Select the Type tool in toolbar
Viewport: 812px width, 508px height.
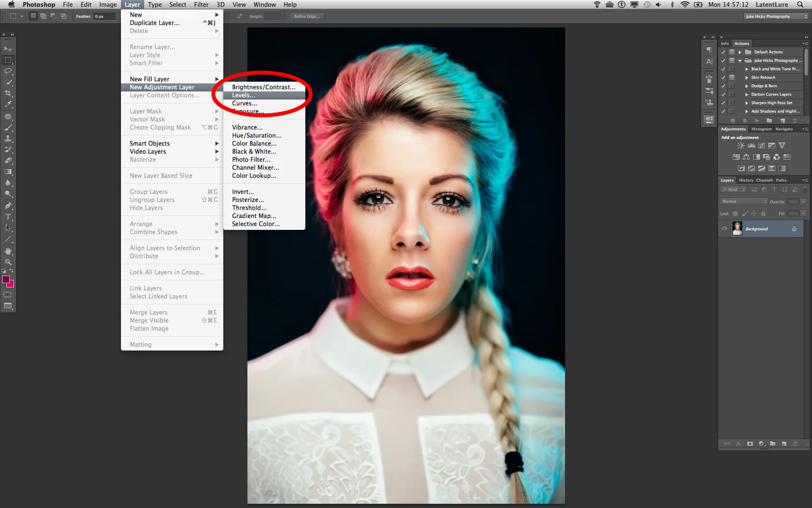pyautogui.click(x=8, y=217)
